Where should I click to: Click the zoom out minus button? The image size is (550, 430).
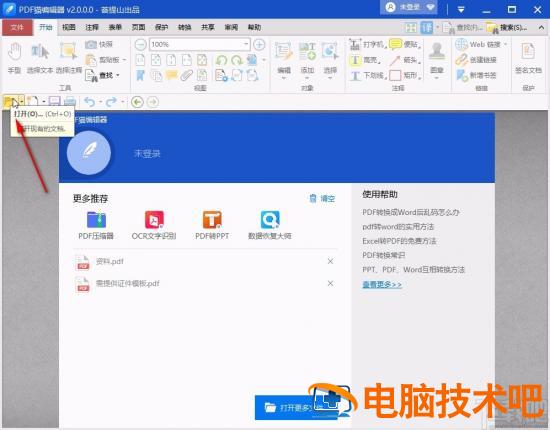(x=140, y=45)
